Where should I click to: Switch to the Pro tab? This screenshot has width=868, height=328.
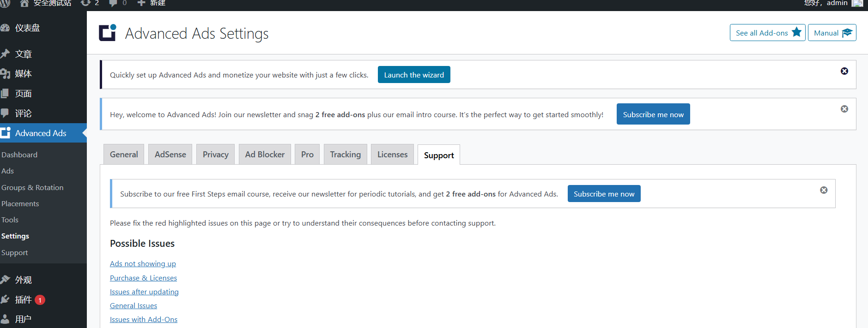(x=307, y=154)
